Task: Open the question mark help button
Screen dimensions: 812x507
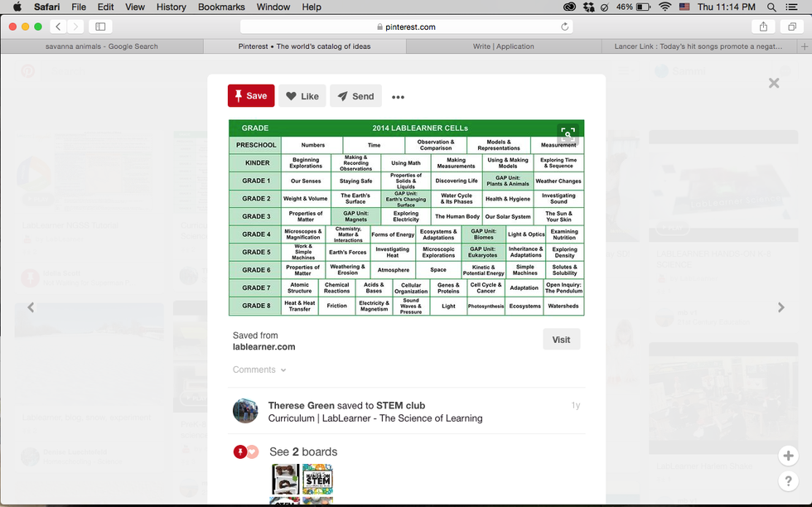Action: click(788, 480)
